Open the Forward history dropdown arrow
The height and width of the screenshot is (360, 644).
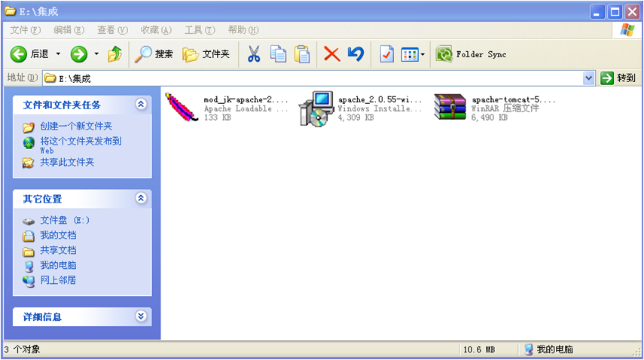(x=96, y=53)
